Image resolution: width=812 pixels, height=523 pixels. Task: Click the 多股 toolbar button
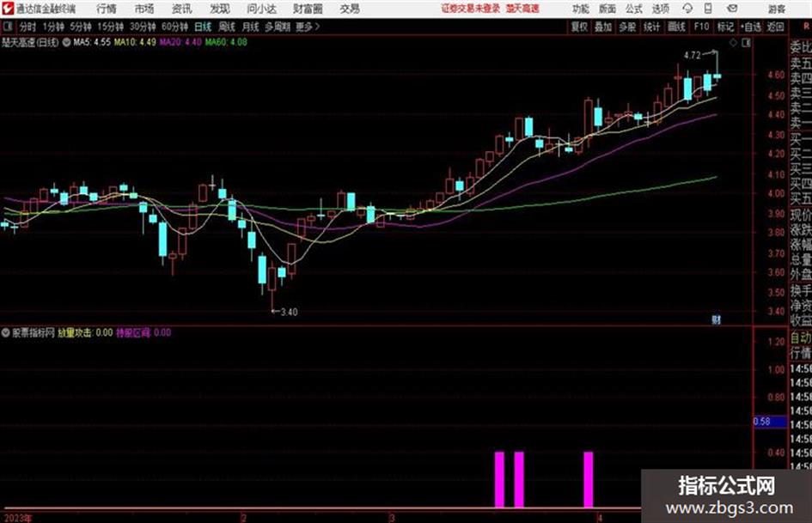tap(627, 27)
